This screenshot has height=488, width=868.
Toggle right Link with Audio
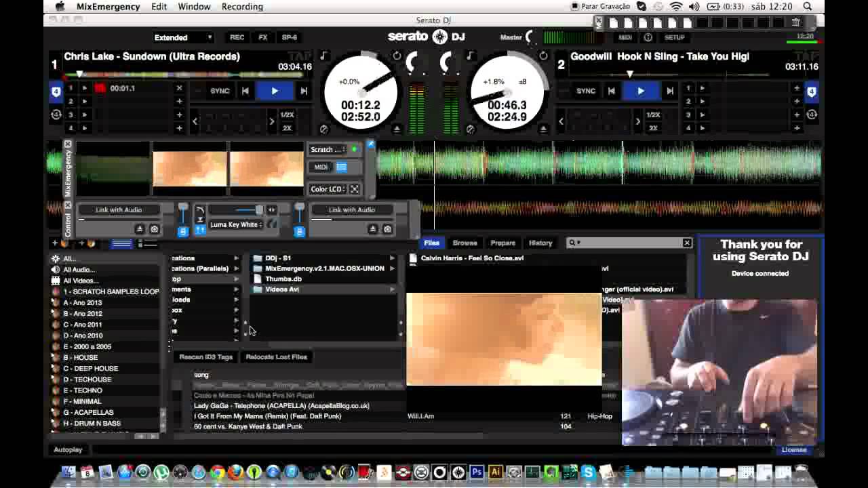point(351,209)
